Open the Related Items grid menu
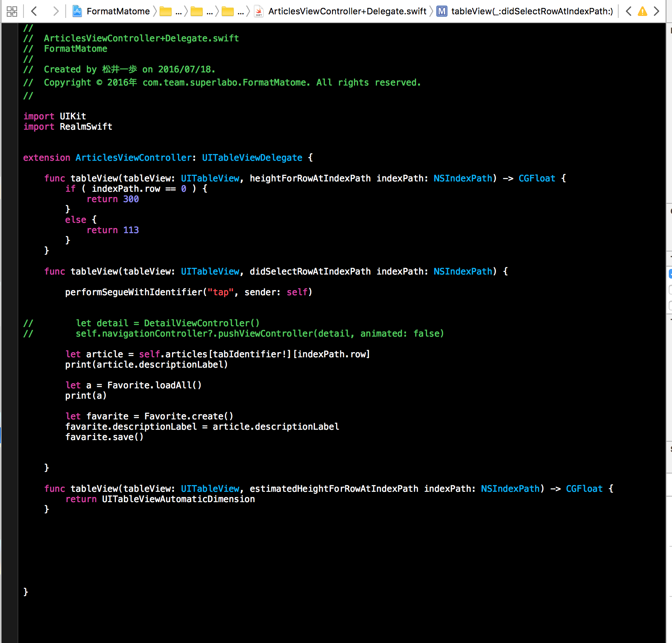The width and height of the screenshot is (672, 643). (x=12, y=11)
